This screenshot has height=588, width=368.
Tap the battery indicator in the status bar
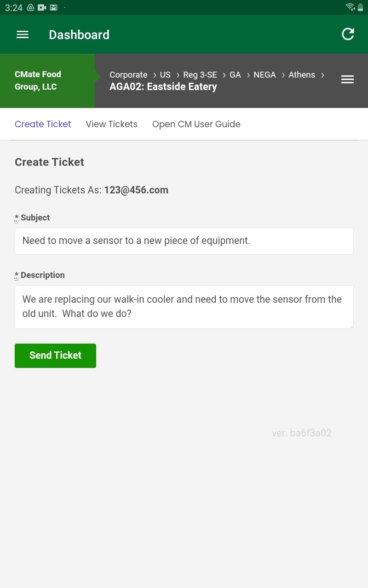[x=360, y=7]
